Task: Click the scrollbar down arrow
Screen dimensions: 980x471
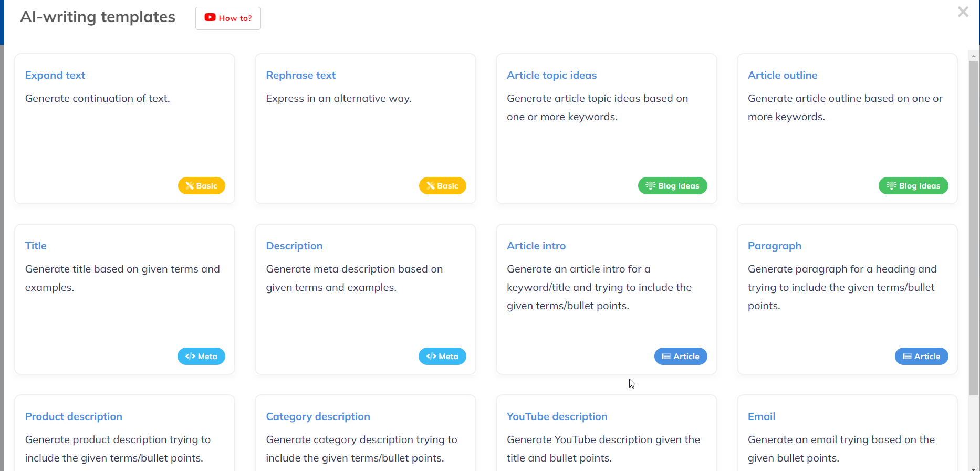Action: [973, 468]
